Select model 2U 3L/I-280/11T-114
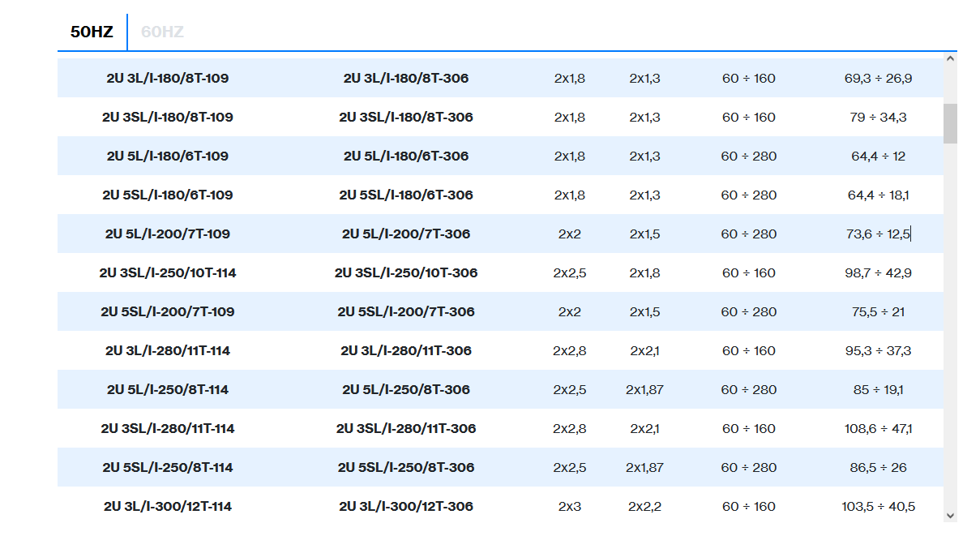 point(168,351)
